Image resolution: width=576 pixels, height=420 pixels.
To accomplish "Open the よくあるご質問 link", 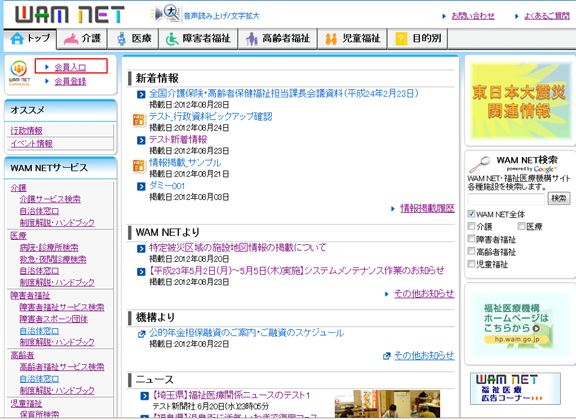I will pos(547,16).
